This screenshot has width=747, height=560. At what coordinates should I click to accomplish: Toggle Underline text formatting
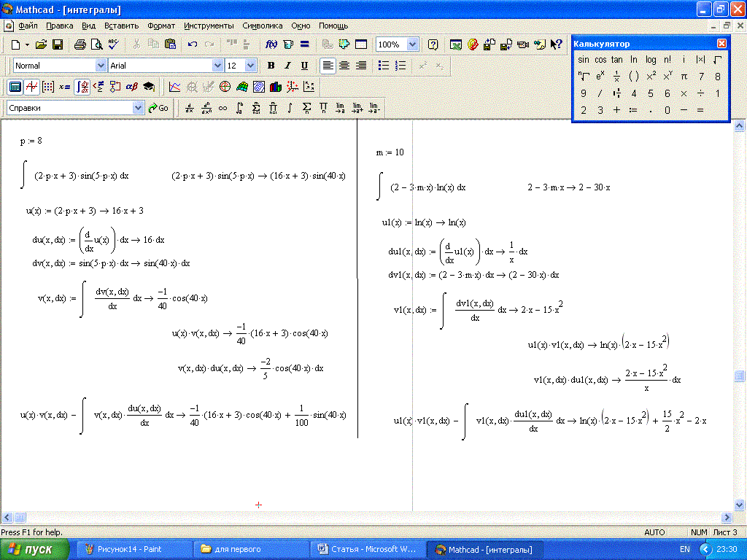point(304,66)
